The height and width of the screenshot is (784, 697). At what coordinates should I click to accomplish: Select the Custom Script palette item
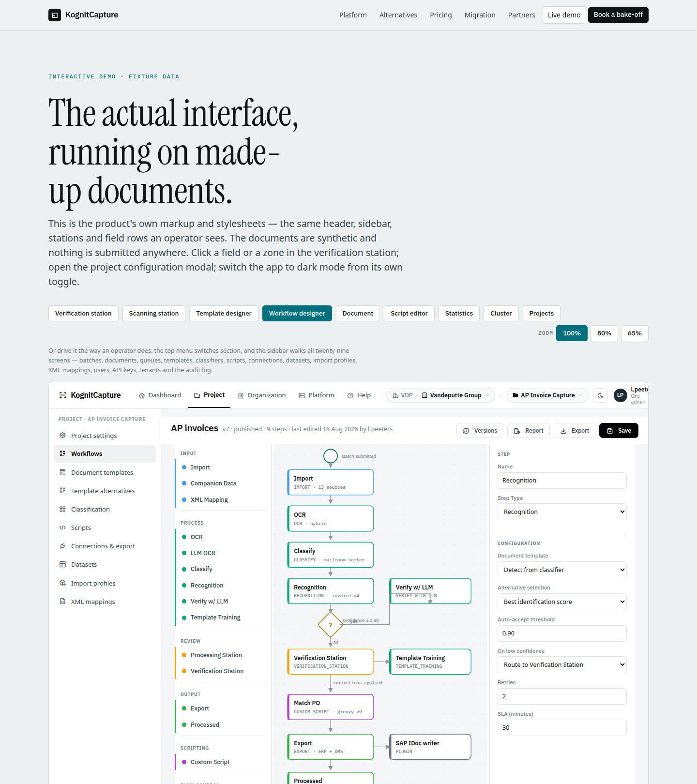tap(220, 762)
